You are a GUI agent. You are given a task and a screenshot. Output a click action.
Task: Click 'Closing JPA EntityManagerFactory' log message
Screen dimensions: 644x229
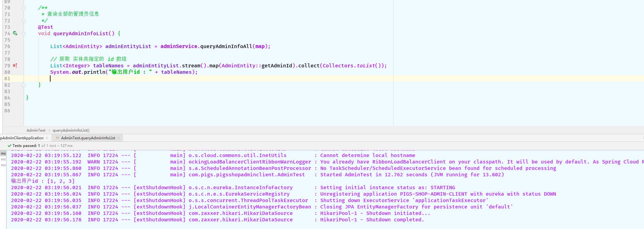tap(416, 207)
